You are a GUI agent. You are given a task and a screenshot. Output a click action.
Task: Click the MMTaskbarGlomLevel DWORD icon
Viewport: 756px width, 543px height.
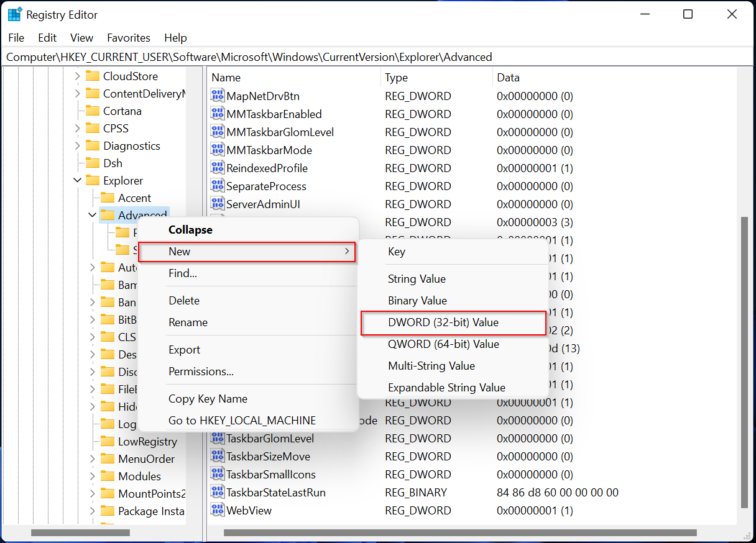217,132
